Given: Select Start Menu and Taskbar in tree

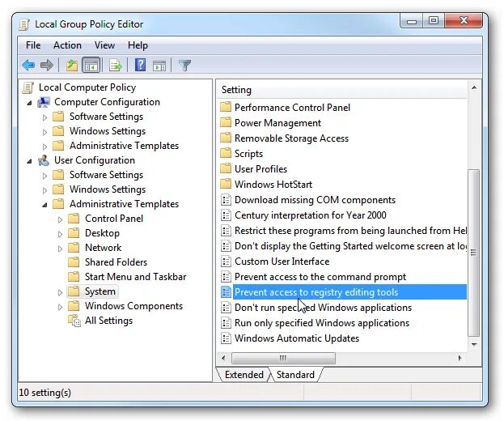Looking at the screenshot, I should coord(135,277).
